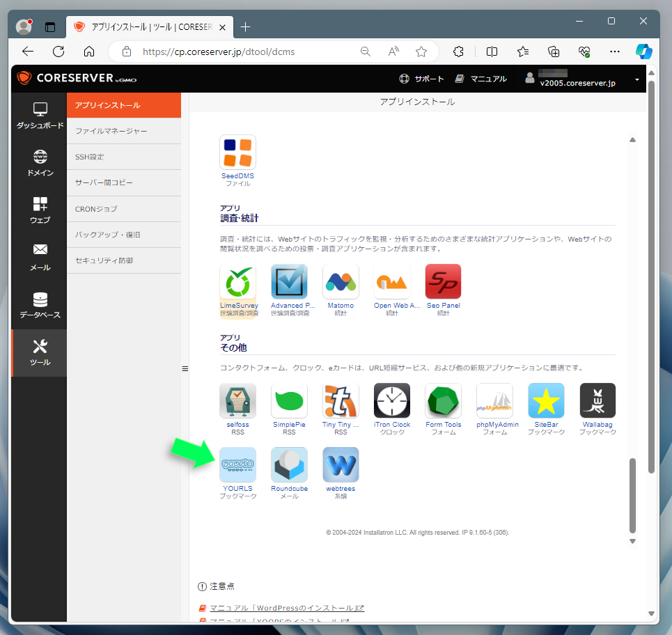The width and height of the screenshot is (672, 635).
Task: Open セキュリティ防御 menu item
Action: click(124, 260)
